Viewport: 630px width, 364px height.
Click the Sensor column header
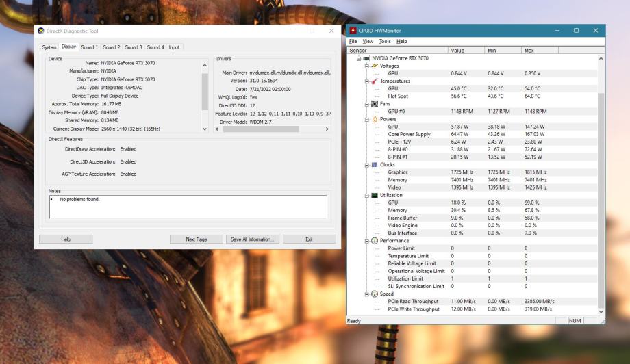pos(398,51)
